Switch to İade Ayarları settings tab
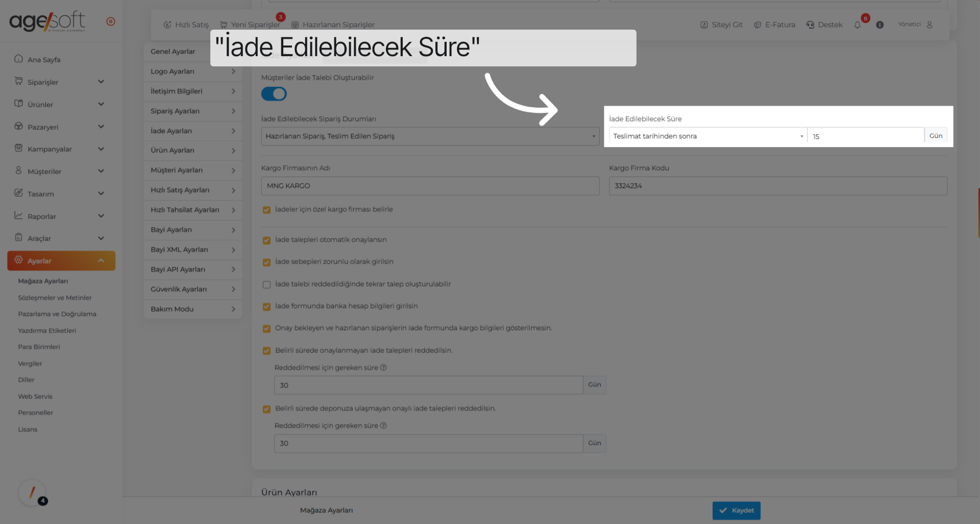 (x=192, y=131)
